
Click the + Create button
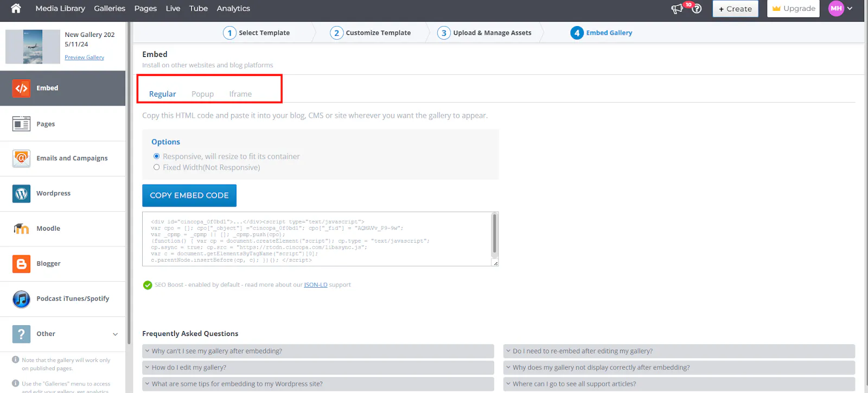pos(735,9)
